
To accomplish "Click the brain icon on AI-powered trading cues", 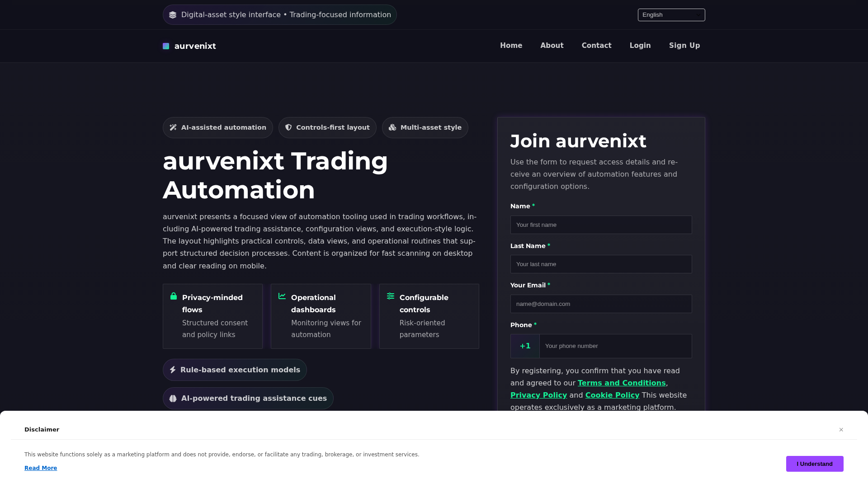I will click(173, 399).
